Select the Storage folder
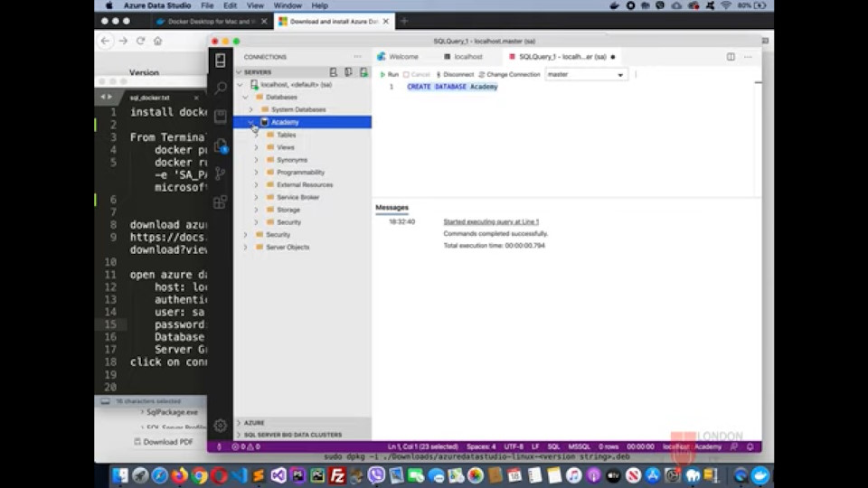The image size is (868, 488). point(288,210)
